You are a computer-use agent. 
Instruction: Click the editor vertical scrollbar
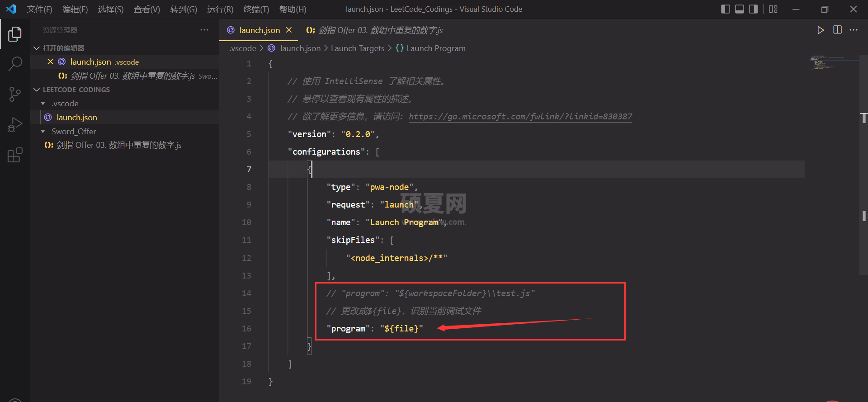tap(863, 165)
